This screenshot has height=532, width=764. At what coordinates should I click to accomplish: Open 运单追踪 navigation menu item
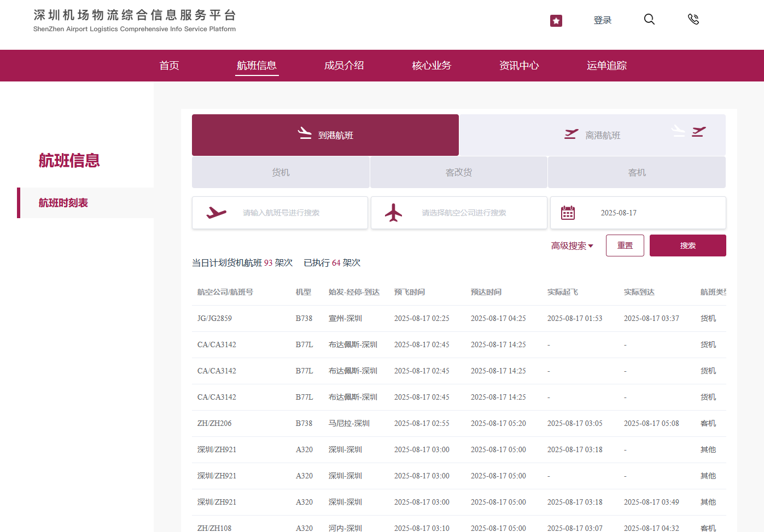point(606,66)
